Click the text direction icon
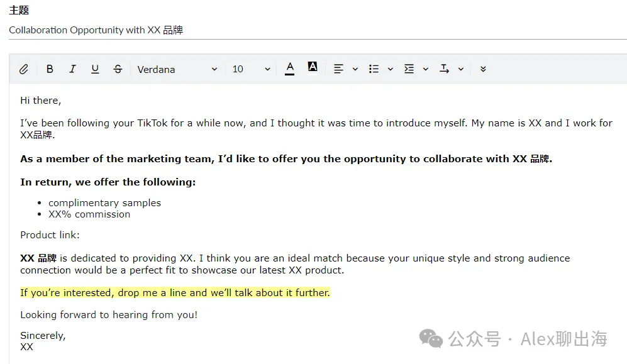Viewport: 627px width, 364px height. click(444, 69)
